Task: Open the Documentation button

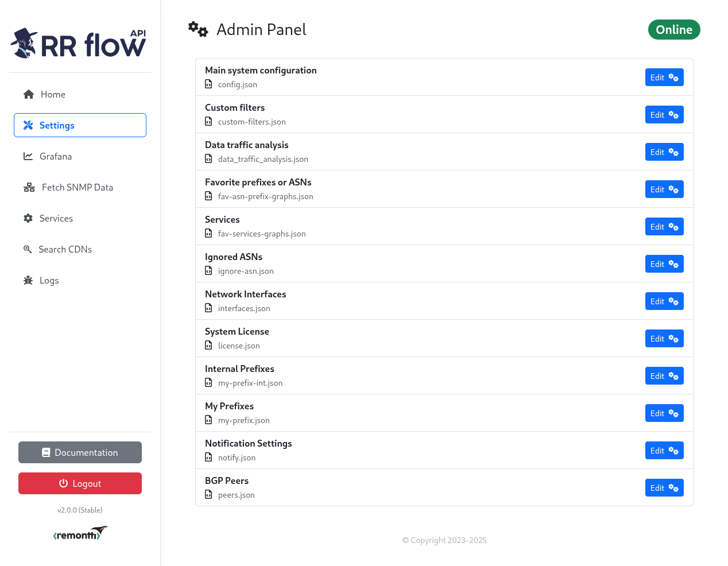Action: [80, 452]
